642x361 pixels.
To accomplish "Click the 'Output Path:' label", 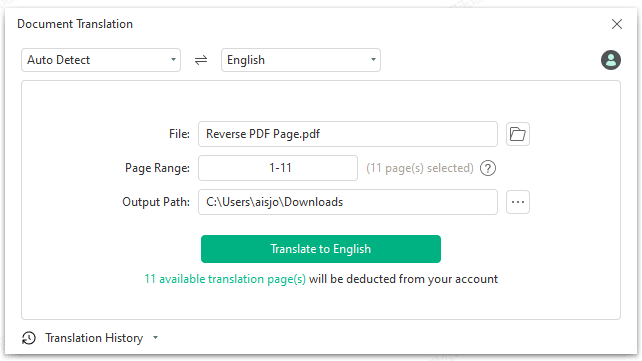I will (x=156, y=202).
